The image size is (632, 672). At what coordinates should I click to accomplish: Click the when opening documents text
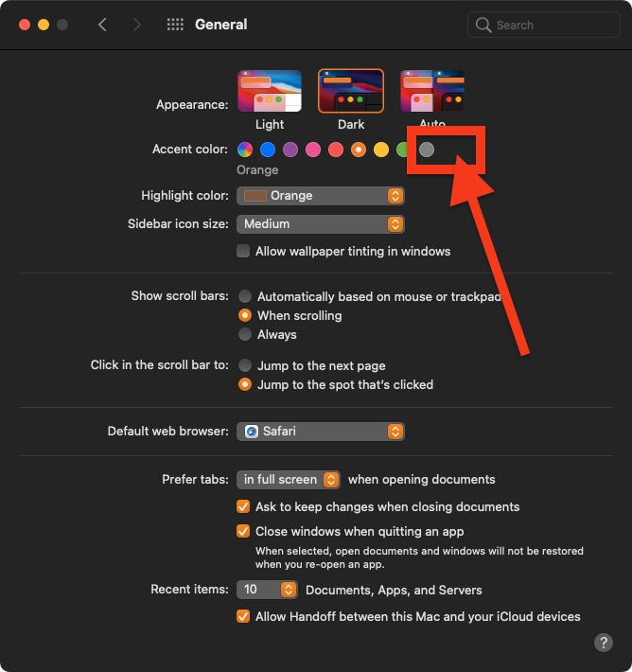pos(422,479)
